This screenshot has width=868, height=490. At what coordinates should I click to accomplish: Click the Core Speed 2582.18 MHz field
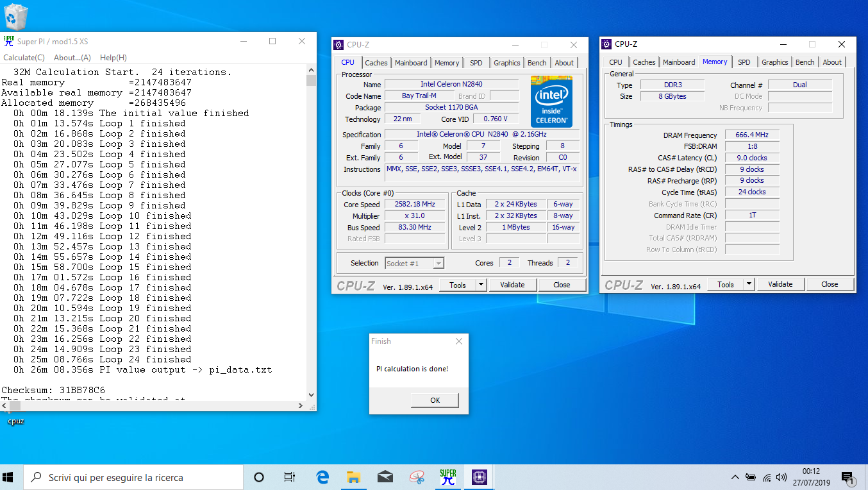(x=415, y=204)
